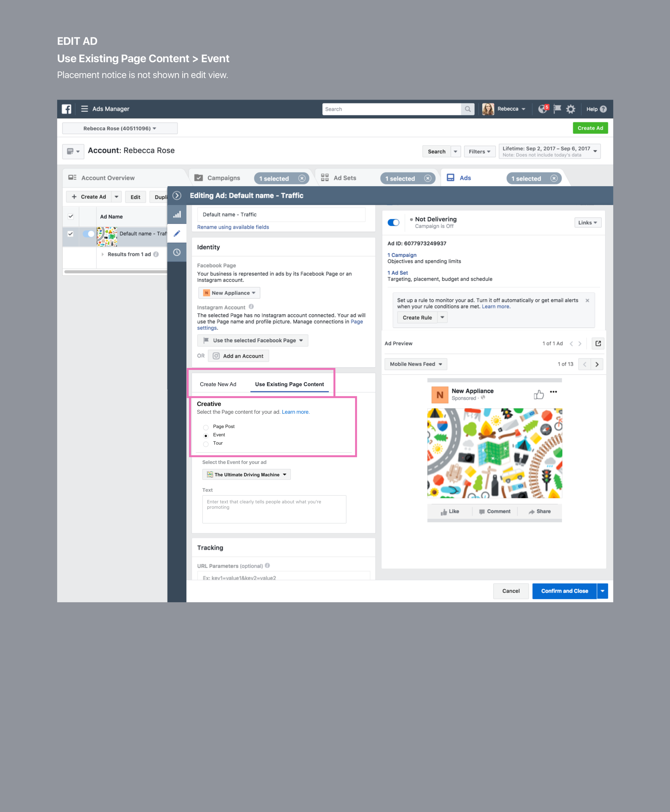Open the chart view side icon

(x=177, y=215)
